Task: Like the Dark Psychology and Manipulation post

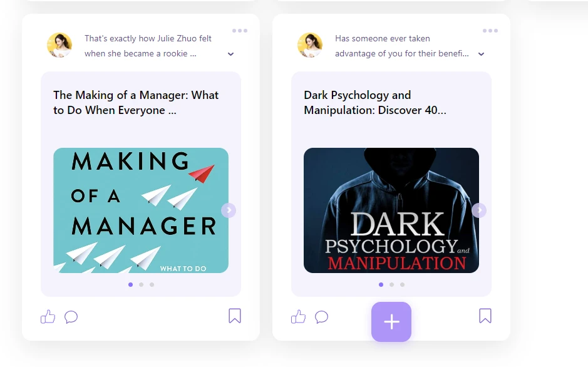Action: click(x=298, y=317)
